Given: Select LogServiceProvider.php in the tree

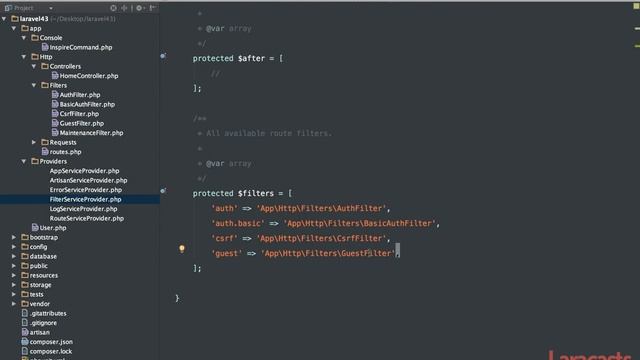Looking at the screenshot, I should [x=83, y=209].
